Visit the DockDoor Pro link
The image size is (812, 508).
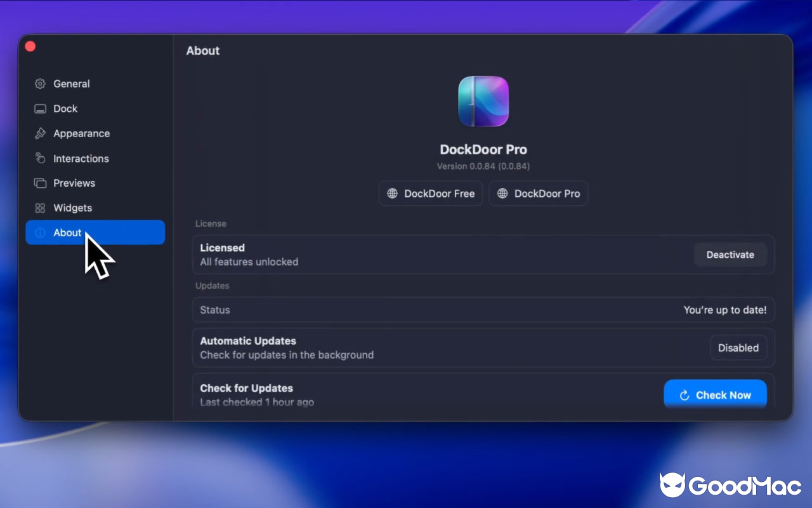point(538,193)
